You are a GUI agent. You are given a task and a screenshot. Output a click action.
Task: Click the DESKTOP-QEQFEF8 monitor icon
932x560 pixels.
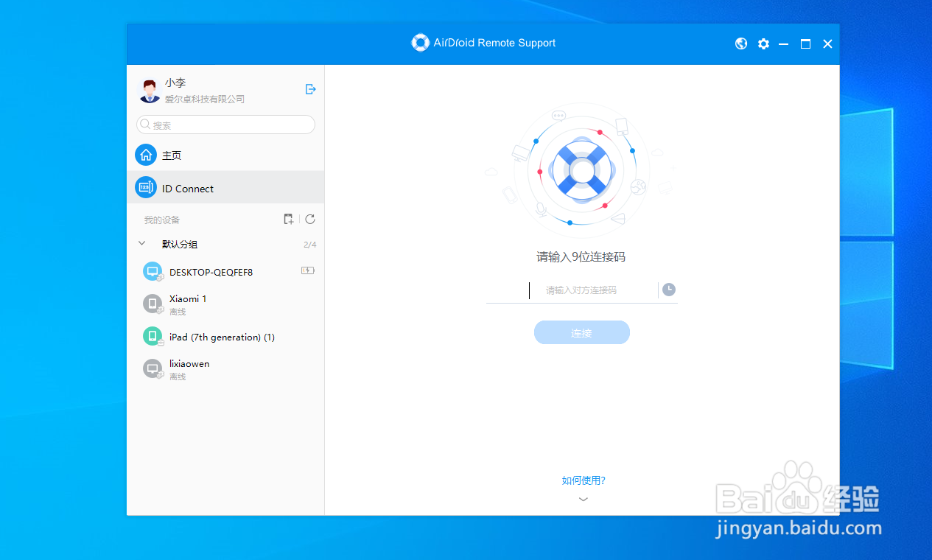click(x=153, y=271)
